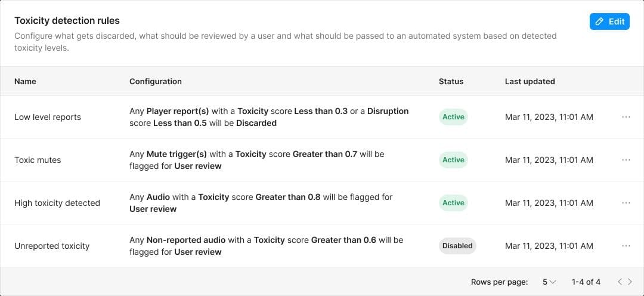Click the Configuration column header
Screen dimensions: 644x296
[x=156, y=81]
